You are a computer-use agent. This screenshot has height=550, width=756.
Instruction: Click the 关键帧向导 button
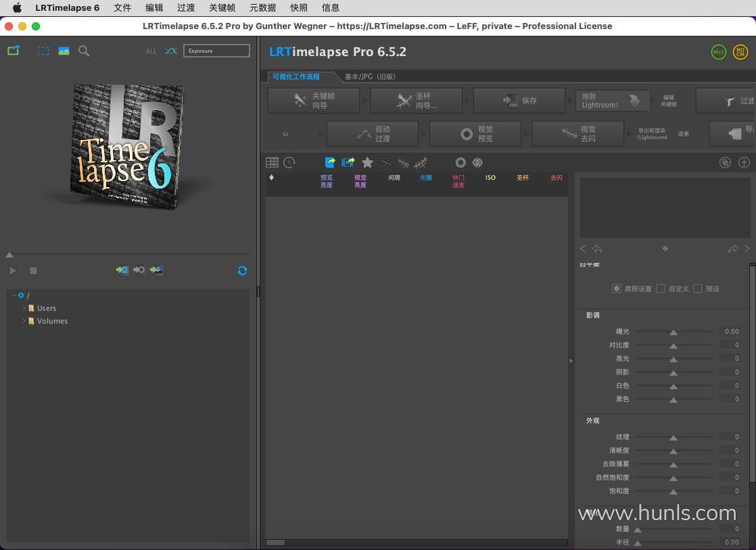coord(314,101)
